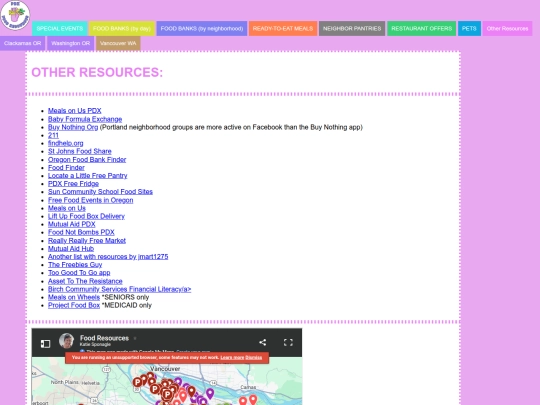540x405 pixels.
Task: Toggle the map legend sidebar icon
Action: pos(45,343)
